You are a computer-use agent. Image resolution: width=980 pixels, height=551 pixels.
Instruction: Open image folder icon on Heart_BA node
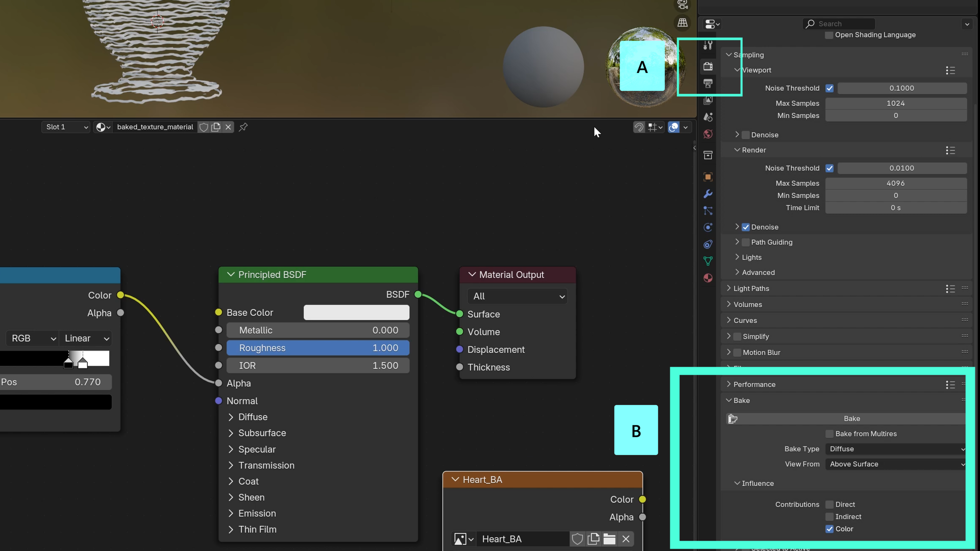coord(609,539)
